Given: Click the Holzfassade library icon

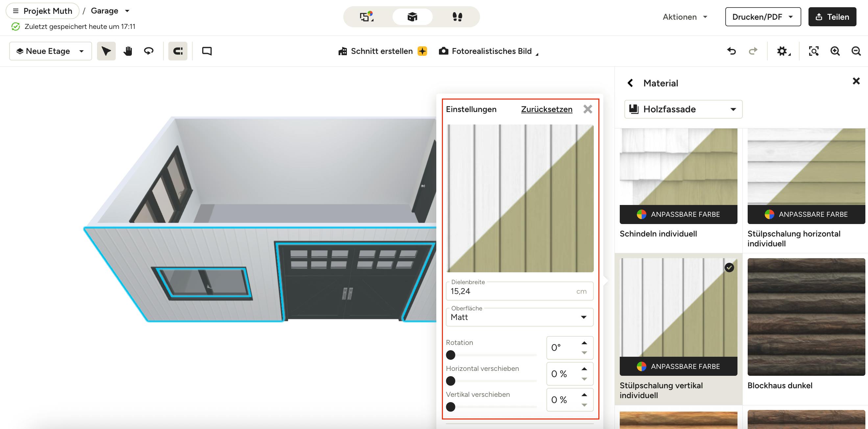Looking at the screenshot, I should click(x=634, y=109).
